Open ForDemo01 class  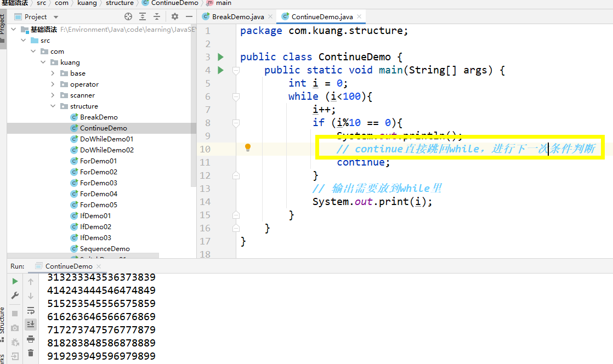(98, 161)
